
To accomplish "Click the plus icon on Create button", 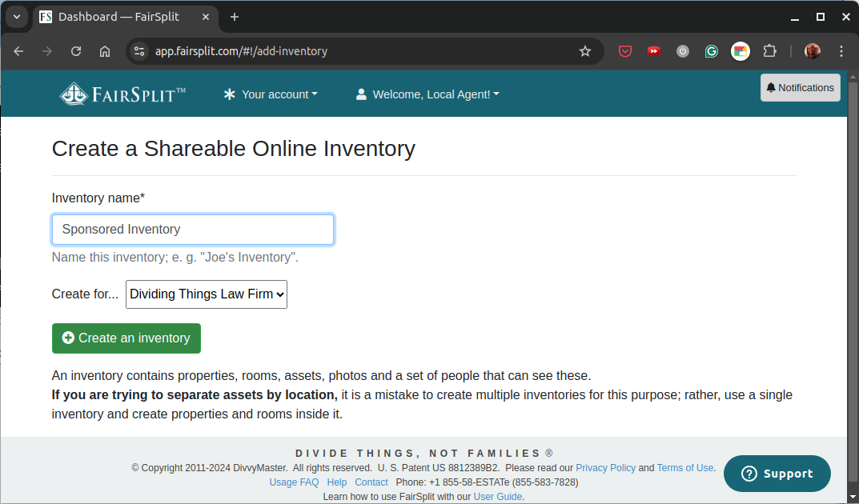I will pyautogui.click(x=68, y=338).
